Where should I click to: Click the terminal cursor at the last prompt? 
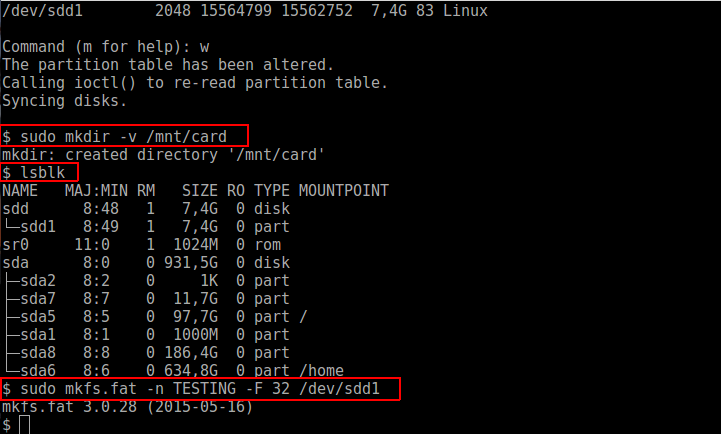pos(25,425)
